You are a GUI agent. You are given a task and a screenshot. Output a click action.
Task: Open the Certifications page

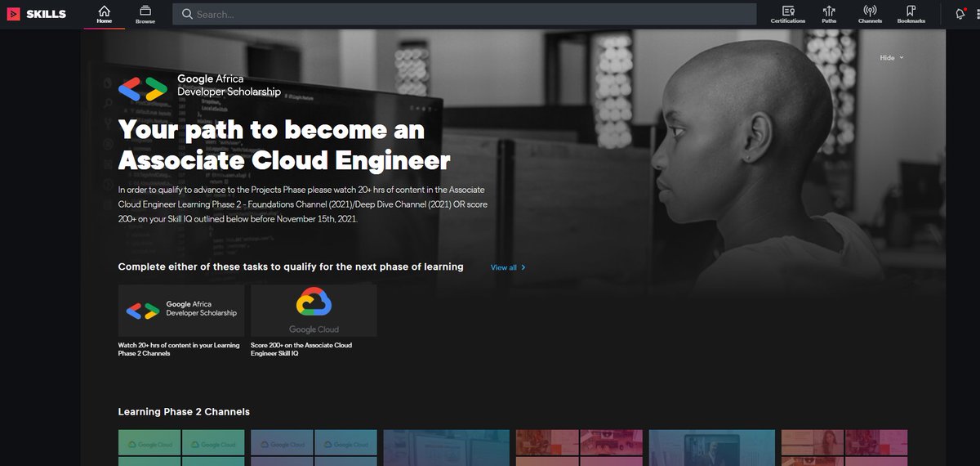coord(788,14)
